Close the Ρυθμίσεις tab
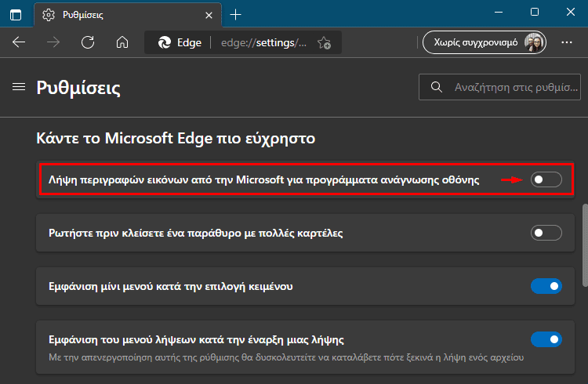Screen dimensions: 588x384 click(x=209, y=16)
